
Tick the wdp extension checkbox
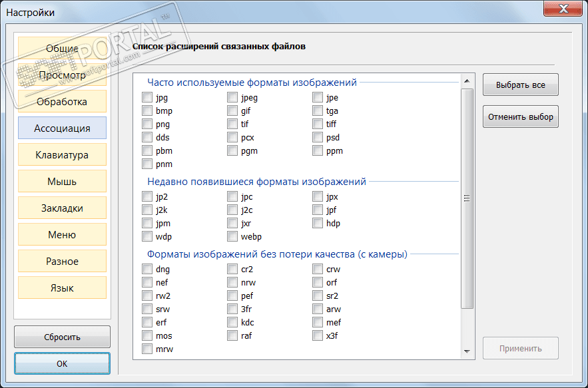tap(147, 236)
